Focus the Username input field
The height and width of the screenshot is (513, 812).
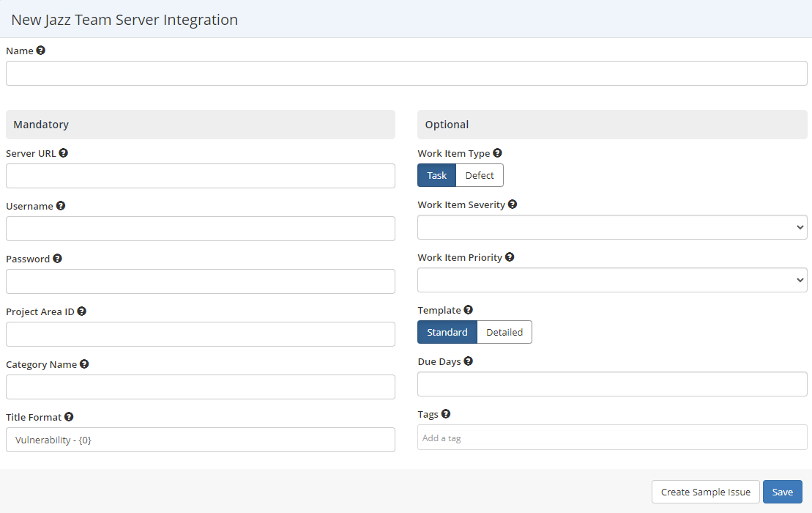pyautogui.click(x=201, y=229)
